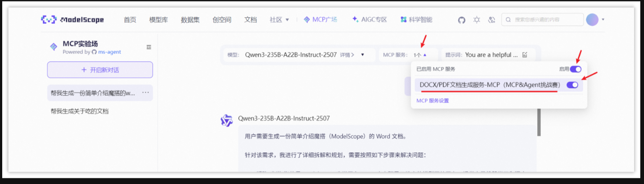Open the GitHub icon link
The height and width of the screenshot is (184, 644).
tap(462, 20)
